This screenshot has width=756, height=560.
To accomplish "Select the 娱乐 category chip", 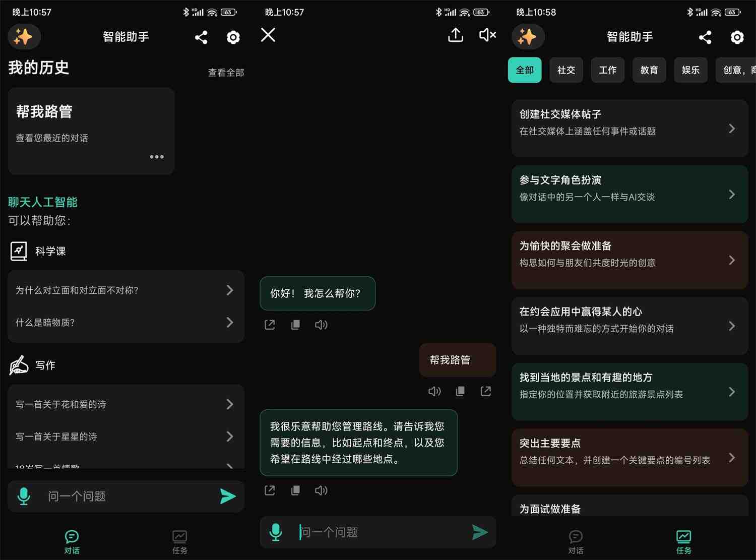I will [690, 70].
